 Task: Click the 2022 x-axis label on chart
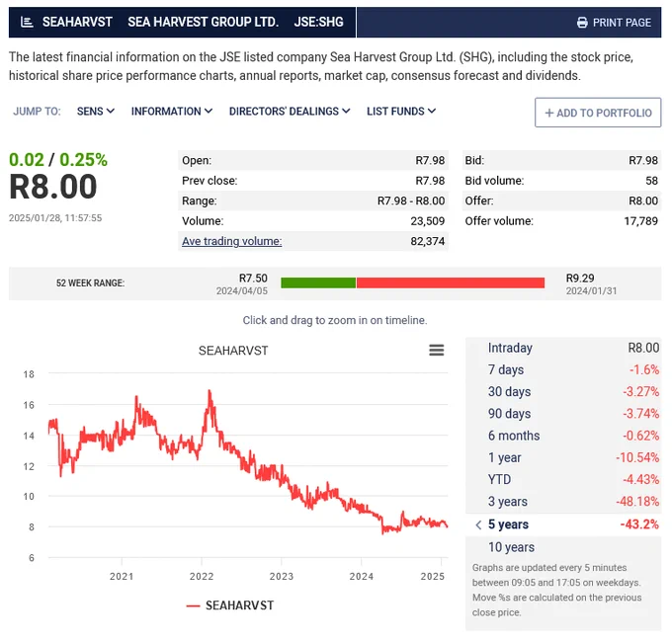click(202, 577)
